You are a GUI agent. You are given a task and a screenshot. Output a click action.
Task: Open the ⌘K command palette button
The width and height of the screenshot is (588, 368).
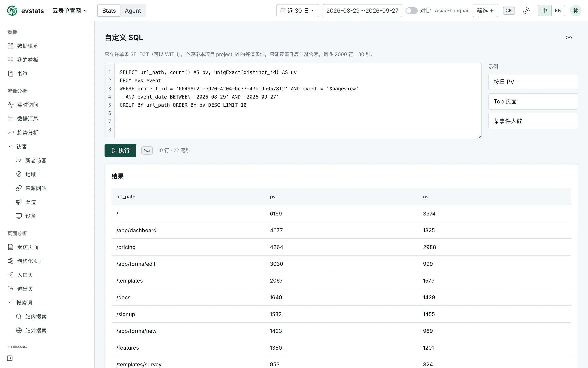[509, 10]
